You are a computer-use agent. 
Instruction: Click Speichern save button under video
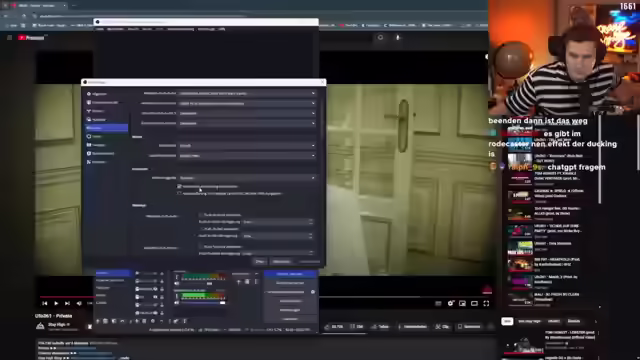tap(469, 327)
